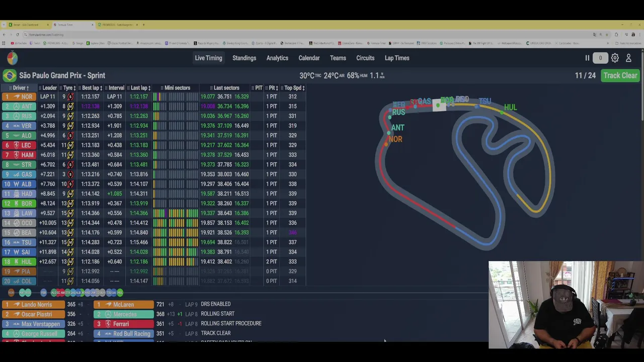The height and width of the screenshot is (362, 644).
Task: Click the green Track Clear button
Action: coord(620,75)
